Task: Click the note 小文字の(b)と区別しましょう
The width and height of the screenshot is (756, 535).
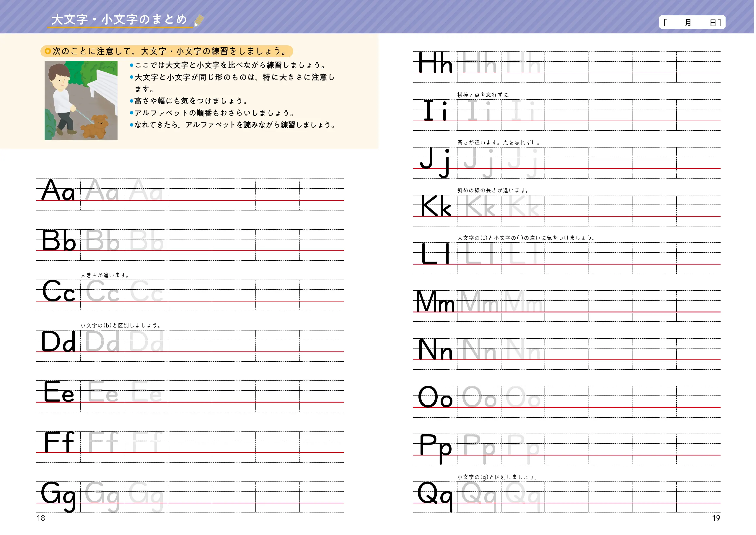Action: click(x=121, y=326)
